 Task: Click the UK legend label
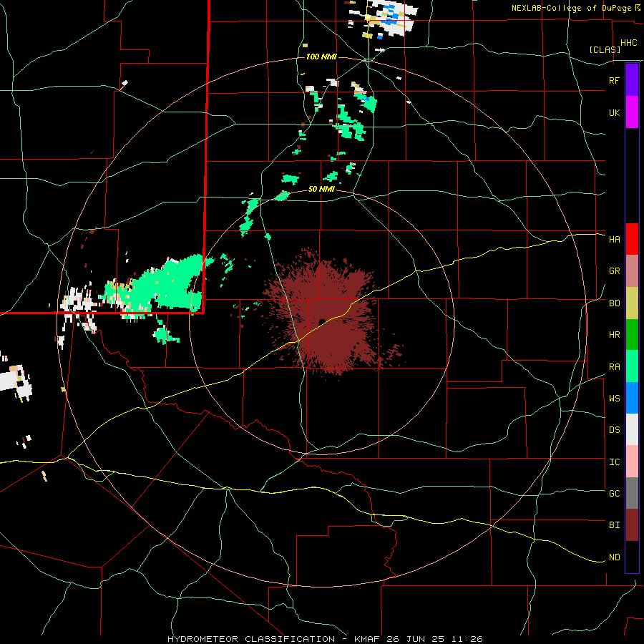[x=614, y=112]
